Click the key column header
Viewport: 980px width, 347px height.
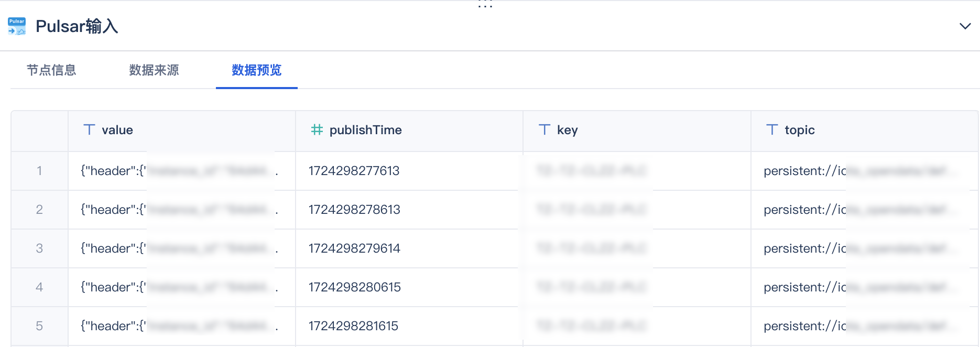pos(567,130)
